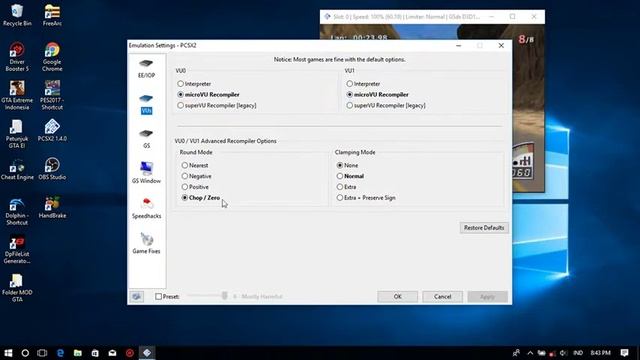Confirm settings with OK button
Image resolution: width=640 pixels, height=360 pixels.
(x=397, y=297)
